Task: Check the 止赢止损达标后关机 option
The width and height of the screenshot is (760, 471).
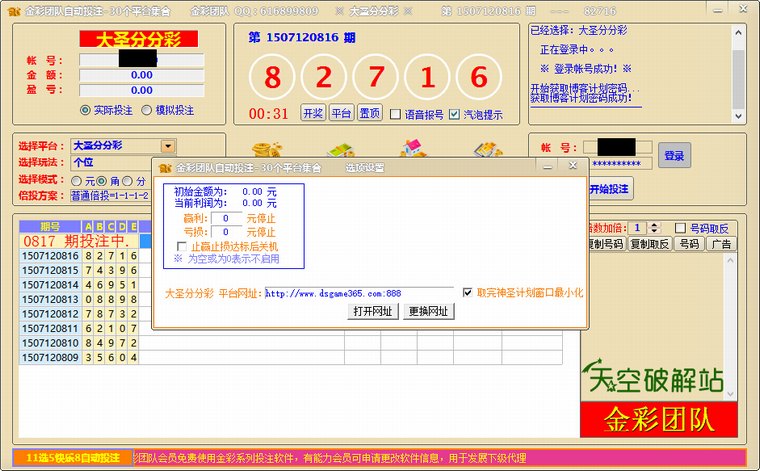Action: pyautogui.click(x=182, y=246)
